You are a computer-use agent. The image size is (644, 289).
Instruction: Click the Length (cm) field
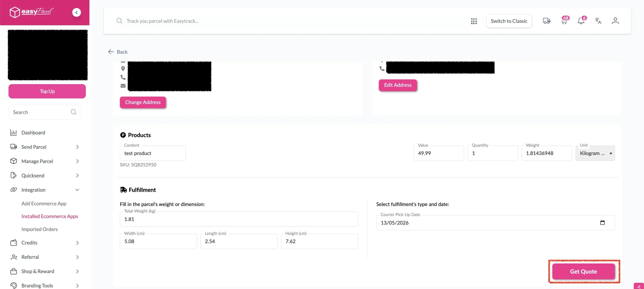(239, 241)
